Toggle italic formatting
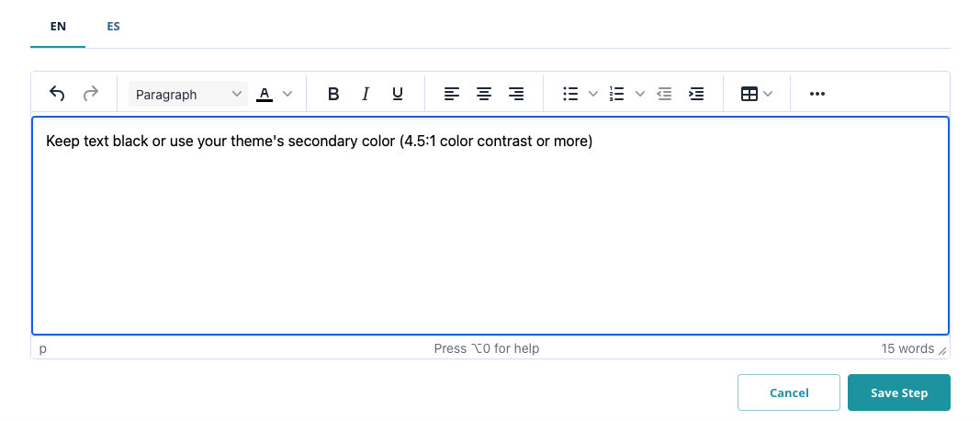Screen dimensions: 980x421 (x=366, y=94)
